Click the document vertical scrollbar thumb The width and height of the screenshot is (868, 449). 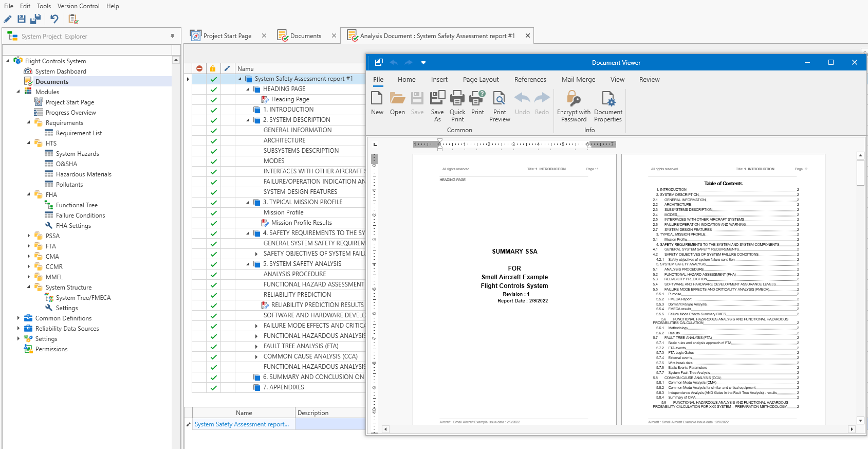860,173
